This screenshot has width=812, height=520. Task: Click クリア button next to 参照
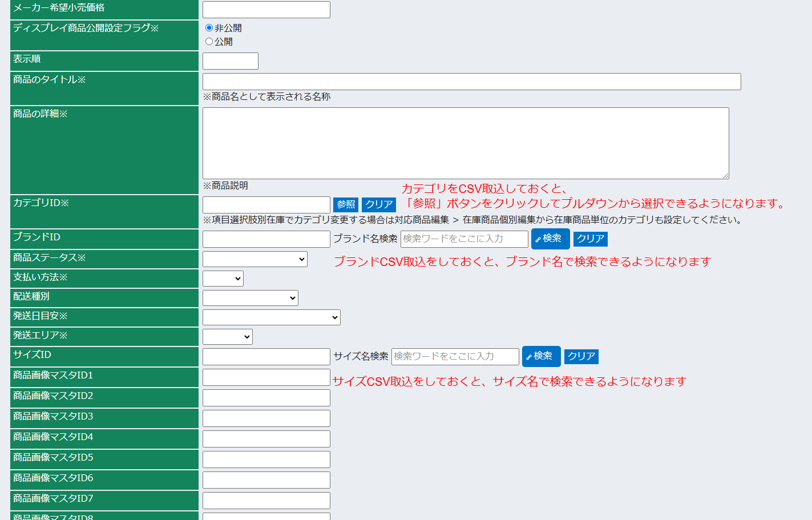click(x=379, y=205)
